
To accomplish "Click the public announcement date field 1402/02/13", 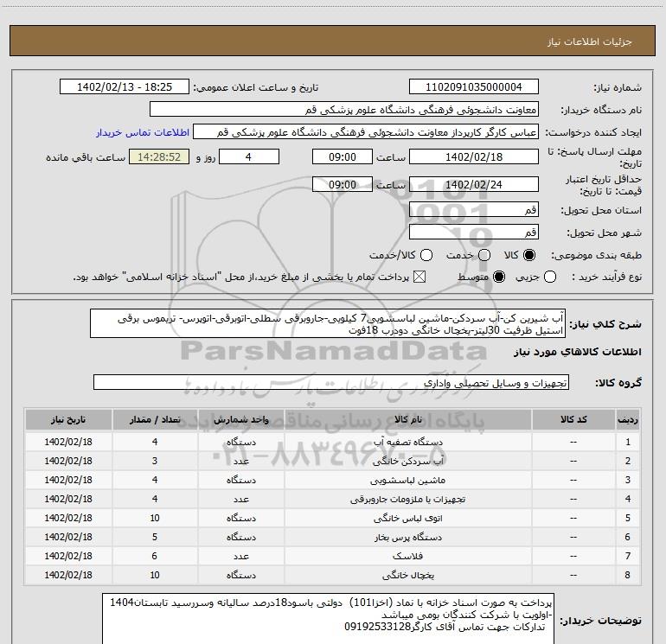I will (x=125, y=86).
